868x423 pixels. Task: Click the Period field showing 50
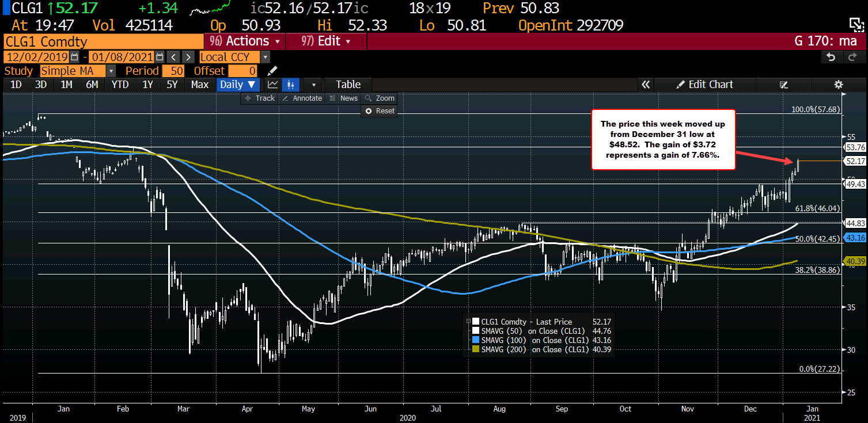point(172,71)
